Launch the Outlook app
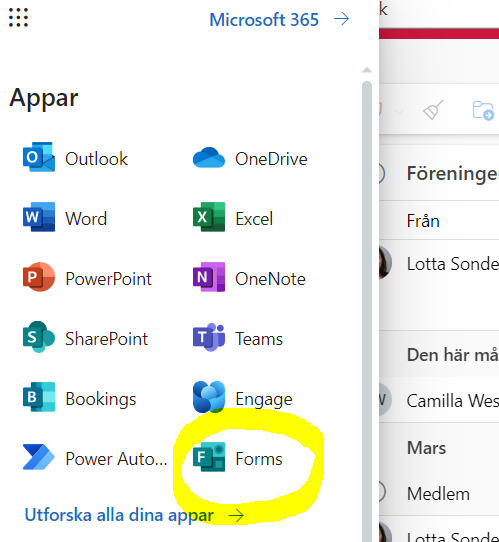 pyautogui.click(x=75, y=158)
